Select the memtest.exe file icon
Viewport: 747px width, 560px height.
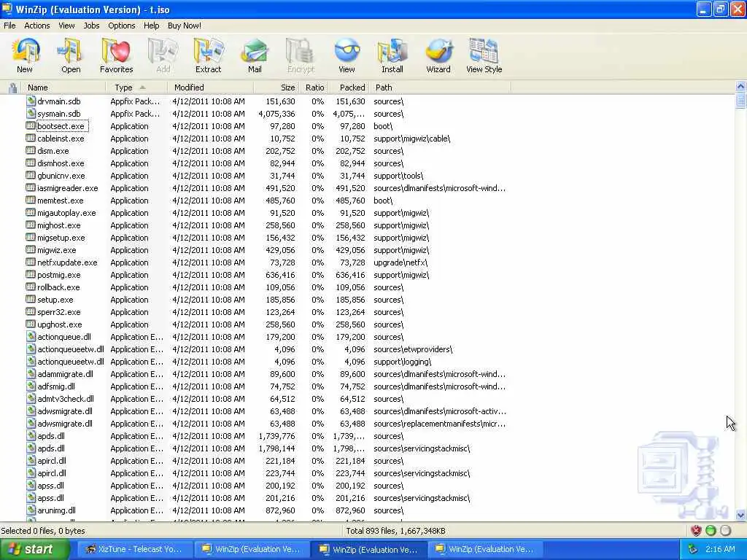click(x=31, y=200)
